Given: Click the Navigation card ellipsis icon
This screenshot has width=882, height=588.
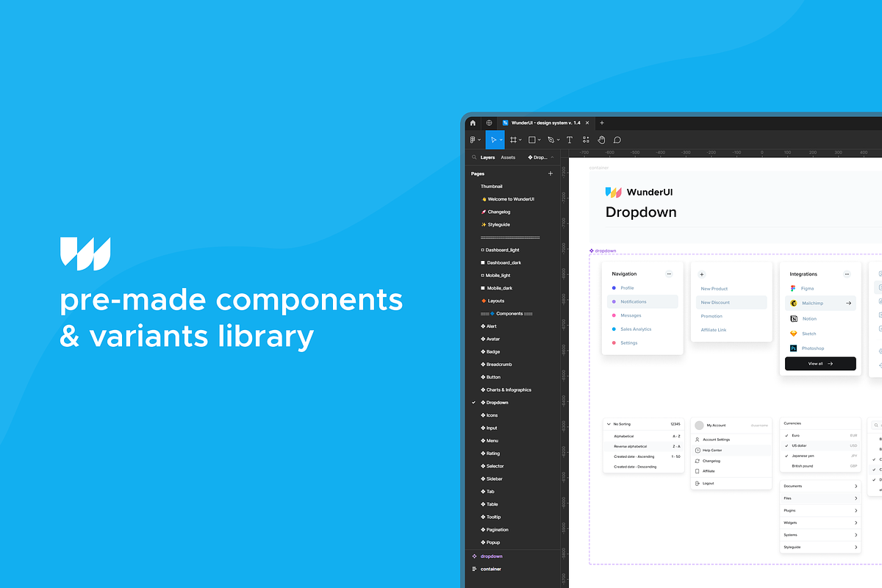Looking at the screenshot, I should pos(669,273).
